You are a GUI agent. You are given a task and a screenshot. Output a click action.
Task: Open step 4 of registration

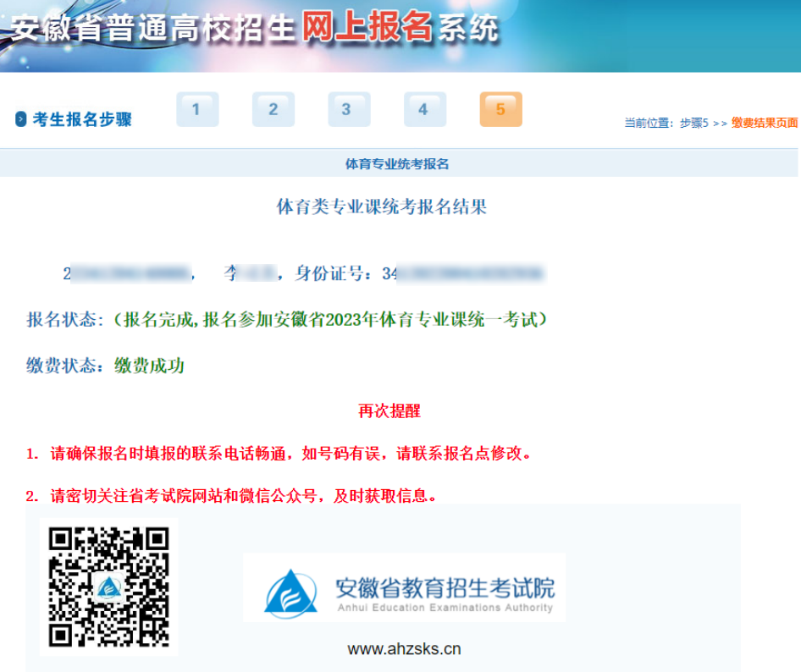(424, 109)
